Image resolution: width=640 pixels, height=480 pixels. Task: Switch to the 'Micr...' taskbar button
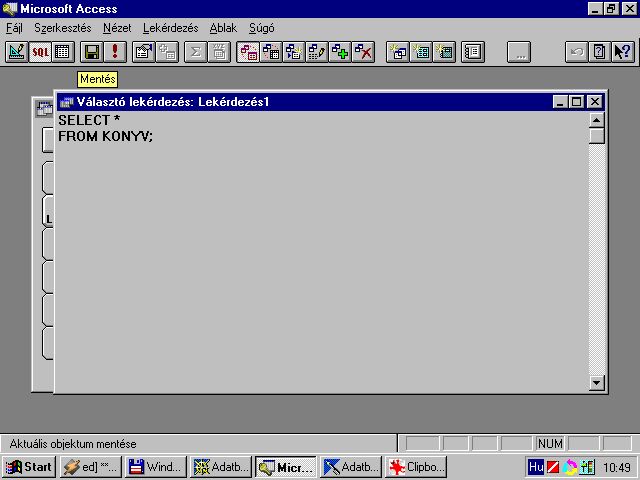pyautogui.click(x=286, y=467)
